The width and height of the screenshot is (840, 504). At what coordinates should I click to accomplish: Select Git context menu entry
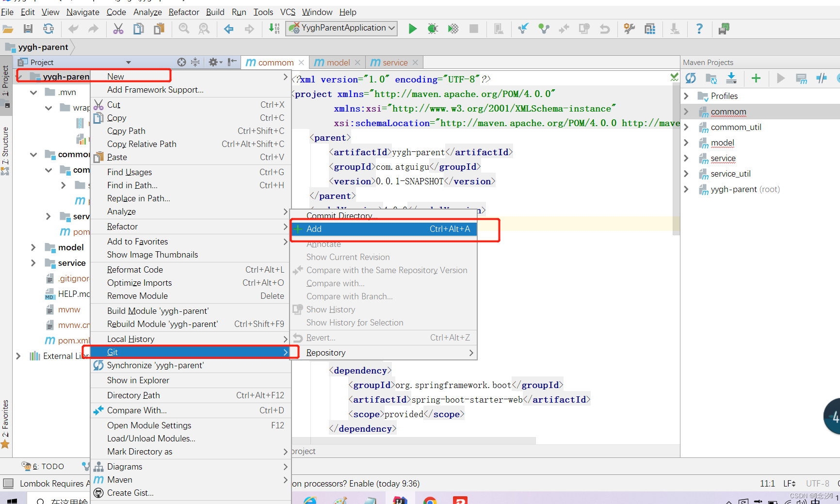pyautogui.click(x=191, y=352)
